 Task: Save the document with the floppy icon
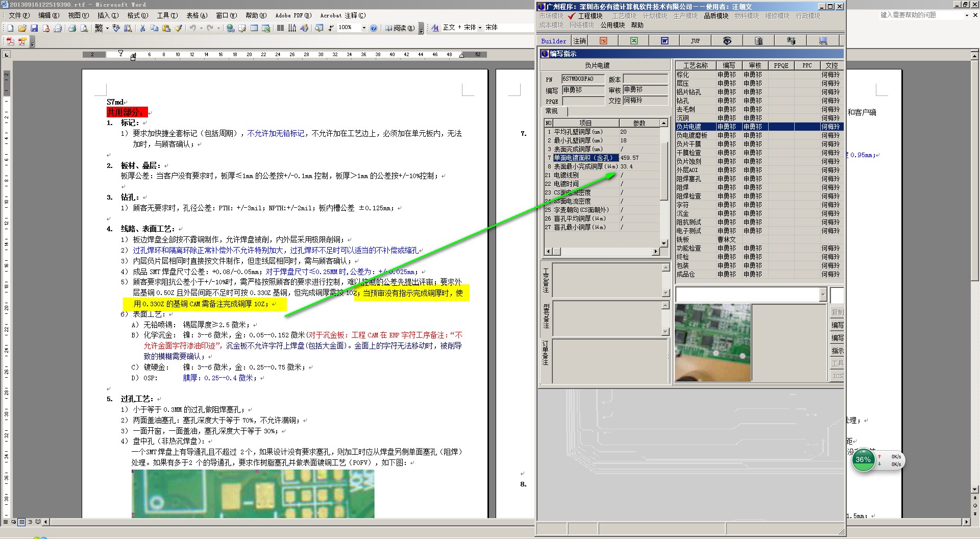tap(34, 28)
